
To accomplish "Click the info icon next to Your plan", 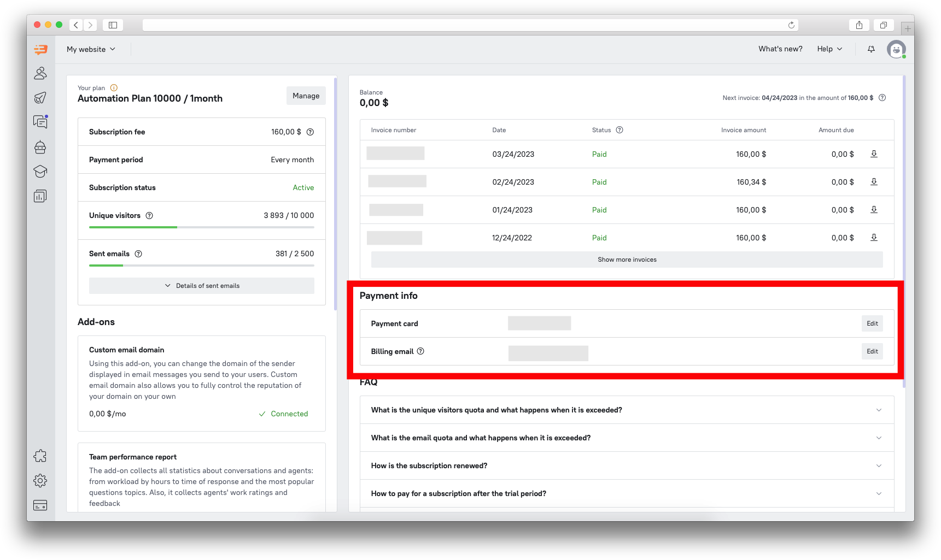I will tap(114, 87).
